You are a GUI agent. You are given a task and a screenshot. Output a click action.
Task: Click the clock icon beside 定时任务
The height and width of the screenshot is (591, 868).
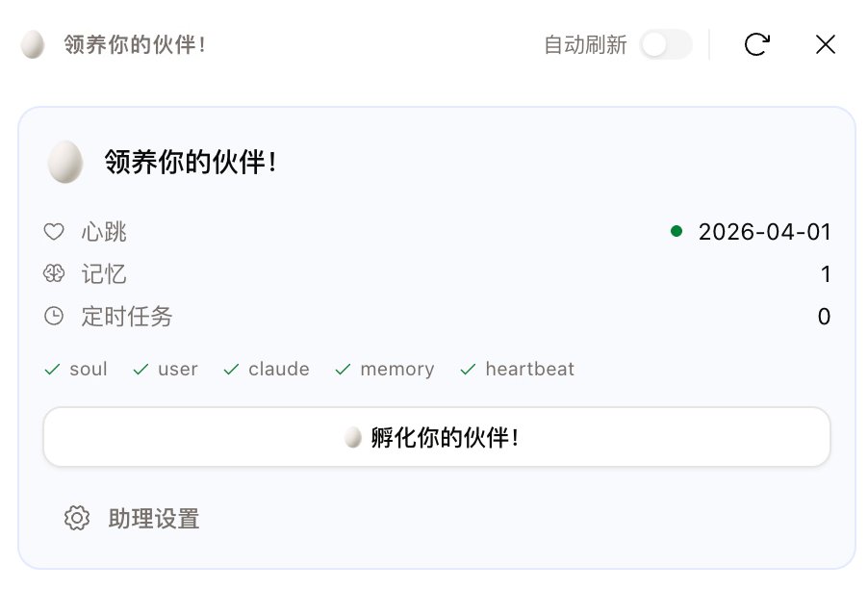tap(54, 316)
